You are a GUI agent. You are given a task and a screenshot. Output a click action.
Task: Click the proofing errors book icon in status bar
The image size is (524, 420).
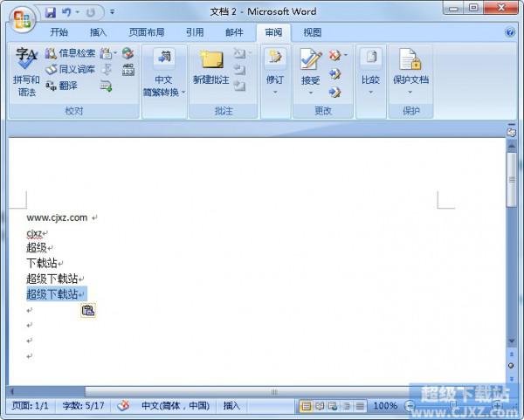[123, 406]
